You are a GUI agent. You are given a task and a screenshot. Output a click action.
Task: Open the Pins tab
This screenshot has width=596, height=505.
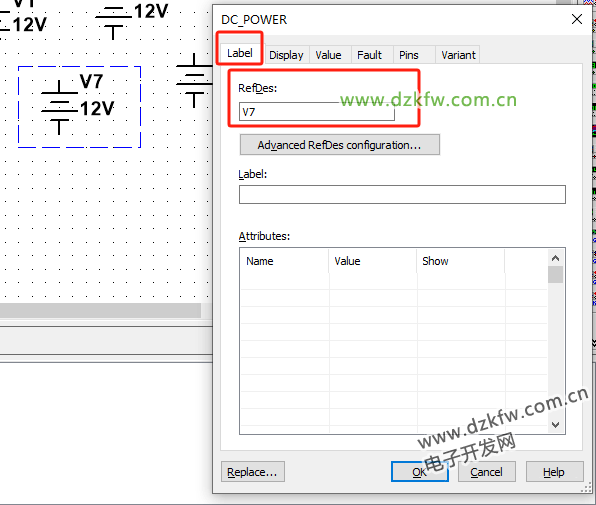pyautogui.click(x=409, y=55)
